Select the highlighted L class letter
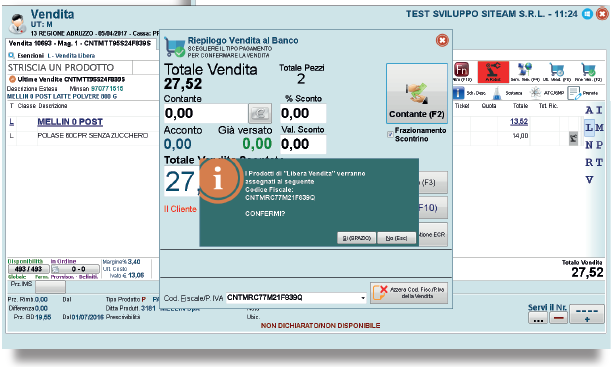The height and width of the screenshot is (376, 613). pos(589,127)
